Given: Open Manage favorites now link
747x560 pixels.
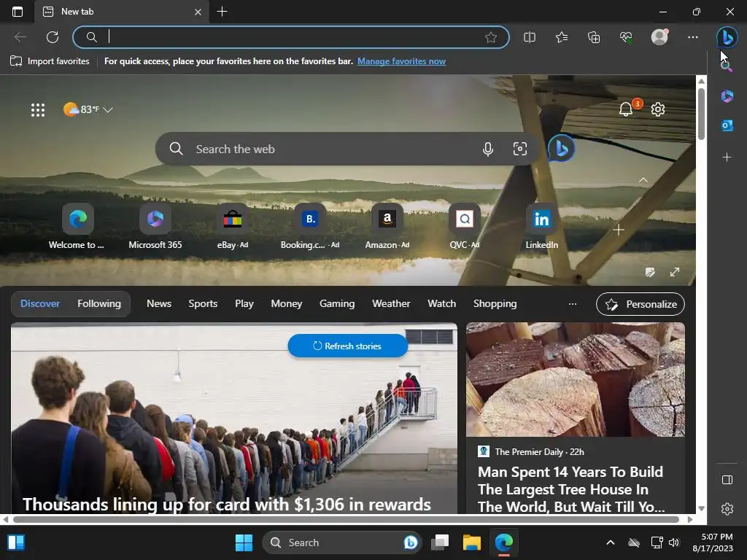Looking at the screenshot, I should [402, 61].
